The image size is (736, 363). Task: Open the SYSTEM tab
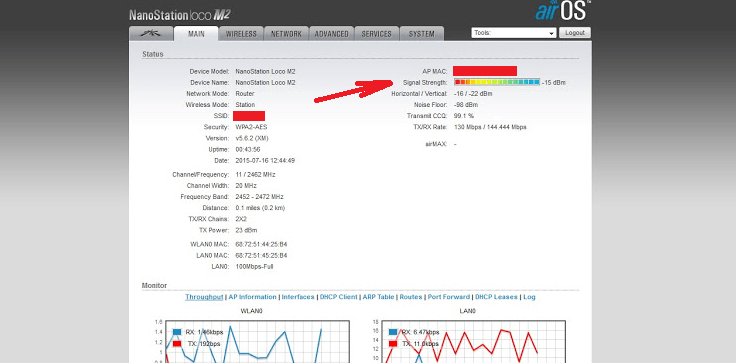[x=422, y=34]
